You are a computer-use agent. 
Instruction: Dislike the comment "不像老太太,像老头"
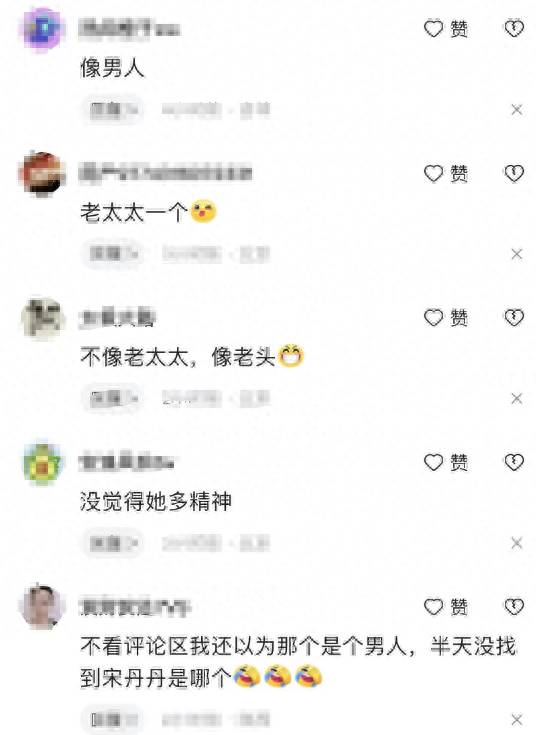coord(514,318)
